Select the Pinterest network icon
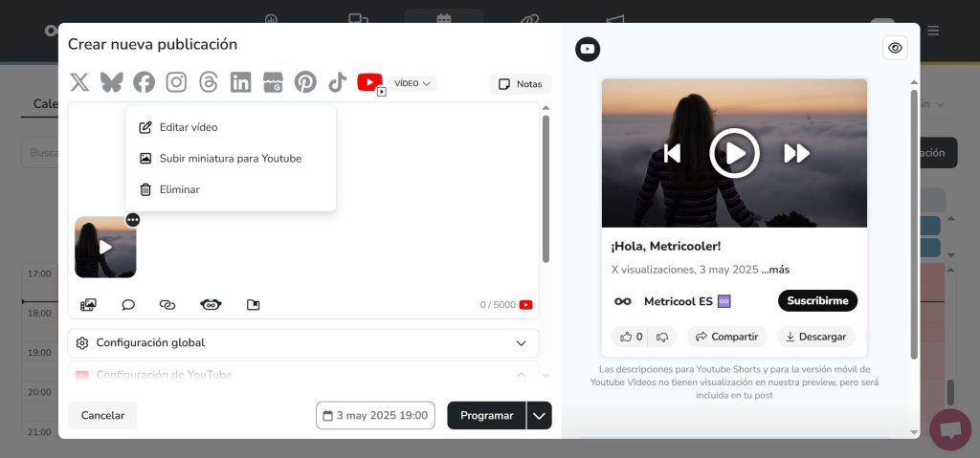Image resolution: width=980 pixels, height=458 pixels. click(x=305, y=82)
